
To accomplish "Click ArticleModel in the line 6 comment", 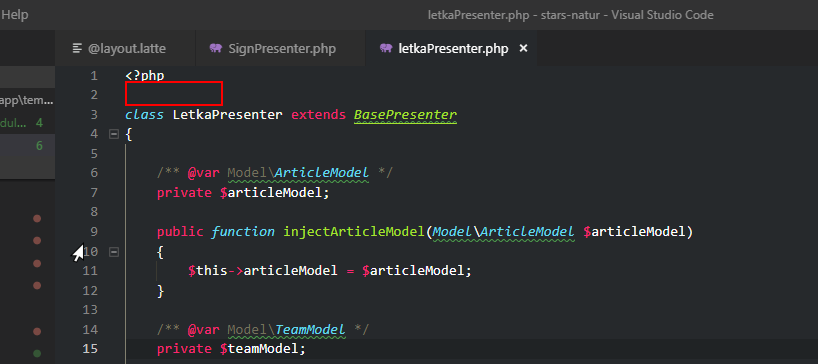I will pos(322,173).
